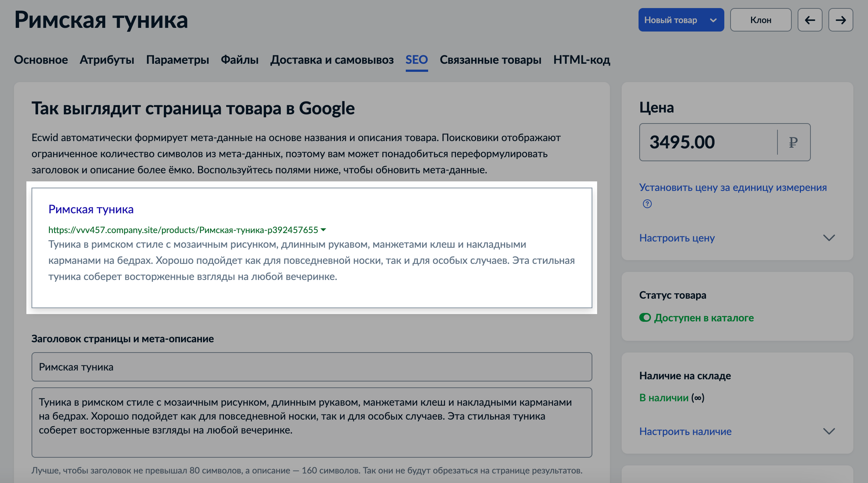Image resolution: width=868 pixels, height=483 pixels.
Task: Select the SEO tab
Action: click(x=417, y=60)
